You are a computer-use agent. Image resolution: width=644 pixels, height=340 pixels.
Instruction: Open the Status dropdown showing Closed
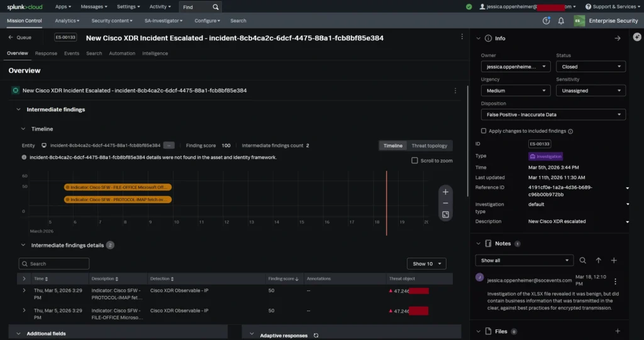[x=591, y=67]
